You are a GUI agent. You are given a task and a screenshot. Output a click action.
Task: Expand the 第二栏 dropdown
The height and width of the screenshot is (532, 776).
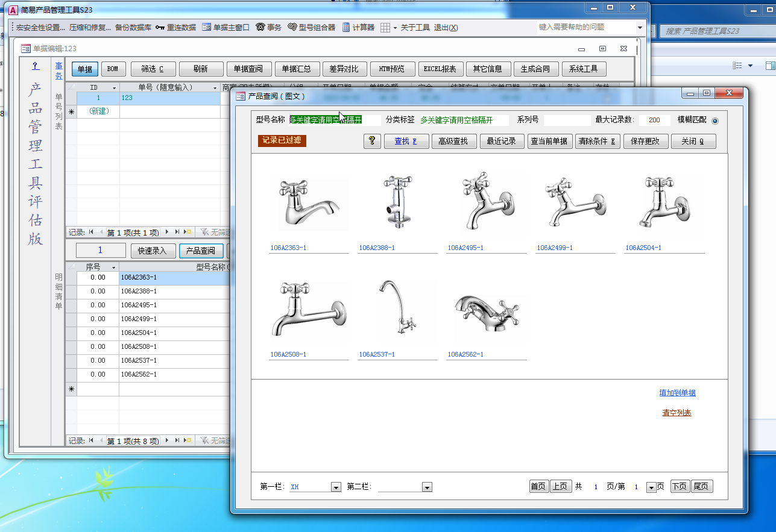[427, 487]
